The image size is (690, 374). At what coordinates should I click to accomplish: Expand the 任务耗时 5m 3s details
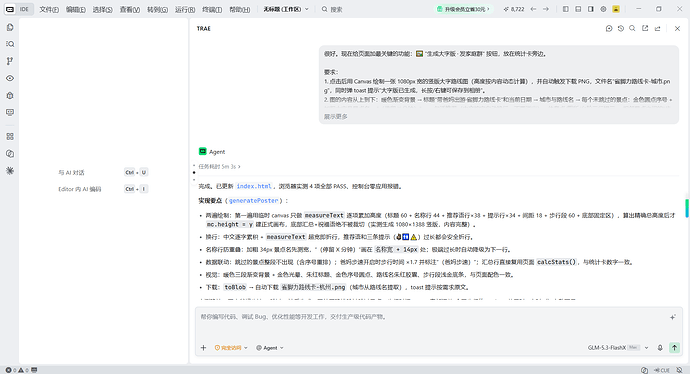219,167
